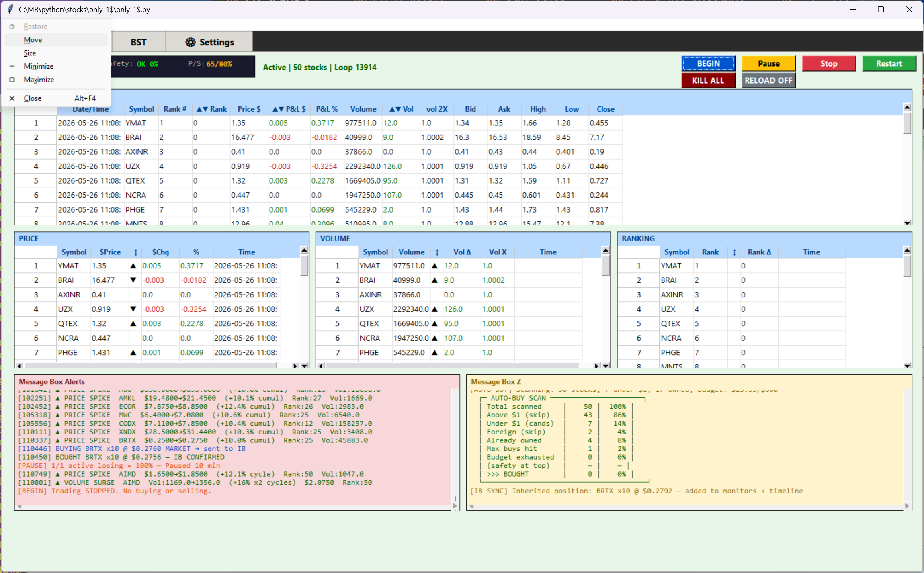924x573 pixels.
Task: Click the Close column header
Action: point(605,109)
